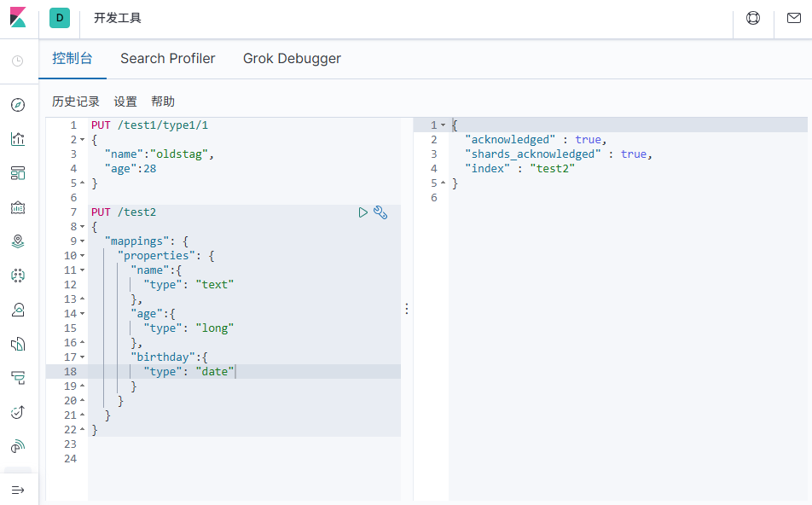
Task: Open the wrench menu for the request
Action: tap(380, 212)
